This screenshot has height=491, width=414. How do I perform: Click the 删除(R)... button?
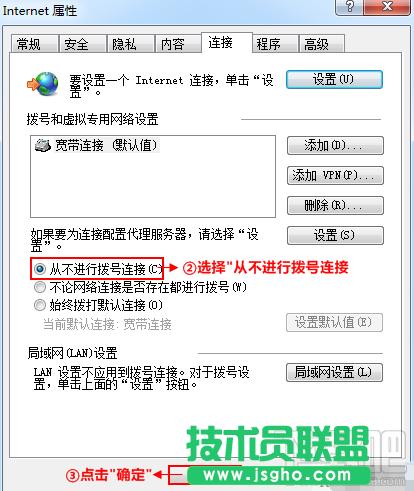(335, 205)
